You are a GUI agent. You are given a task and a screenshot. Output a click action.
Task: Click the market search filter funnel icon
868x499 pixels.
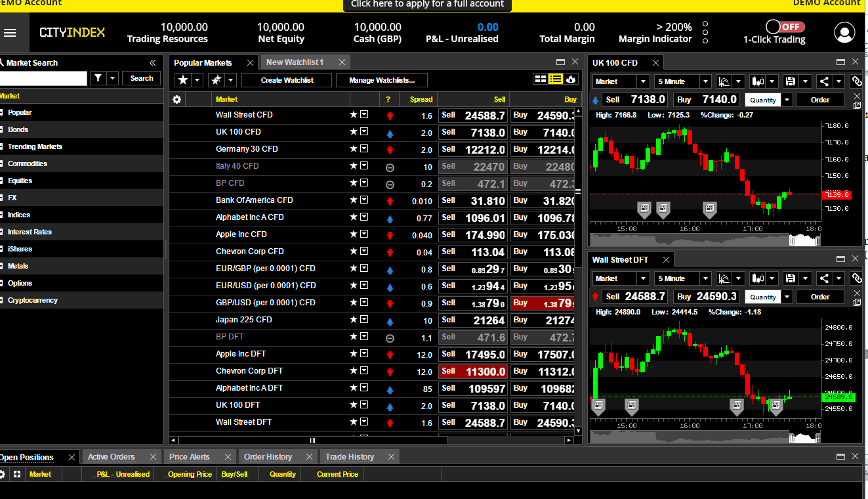(x=98, y=78)
